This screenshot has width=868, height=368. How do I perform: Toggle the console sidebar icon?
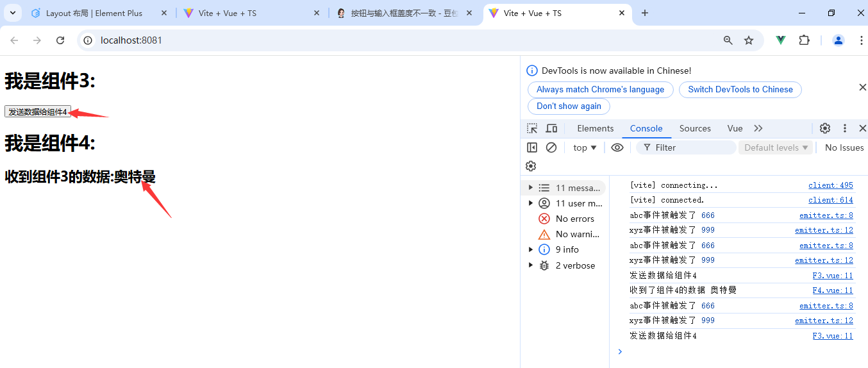tap(532, 147)
